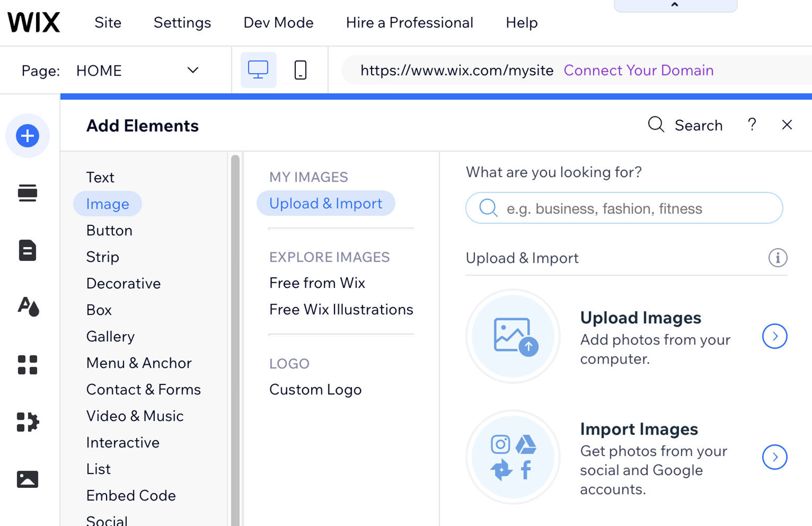Choose Custom Logo under Logo
812x526 pixels.
pos(315,389)
